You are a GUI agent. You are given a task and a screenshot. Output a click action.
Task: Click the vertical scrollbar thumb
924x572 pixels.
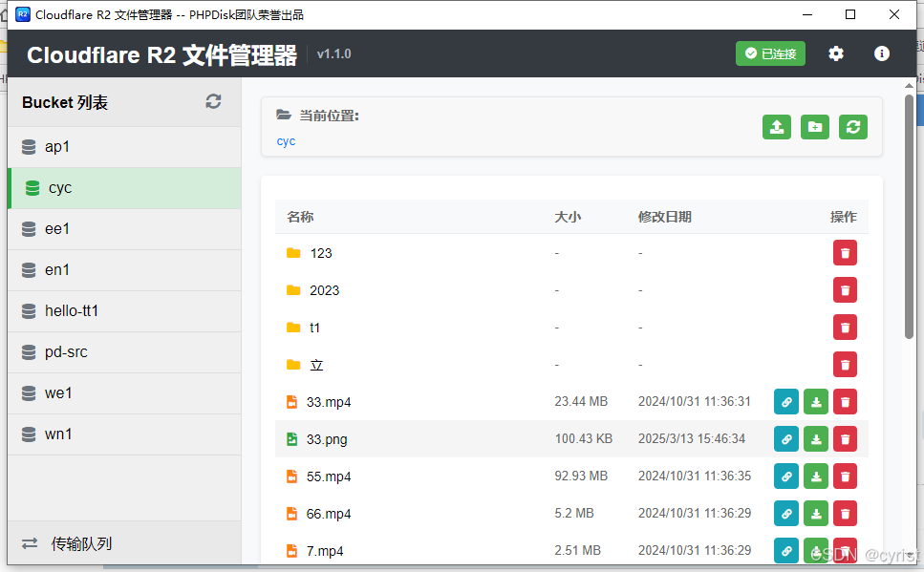[x=910, y=216]
